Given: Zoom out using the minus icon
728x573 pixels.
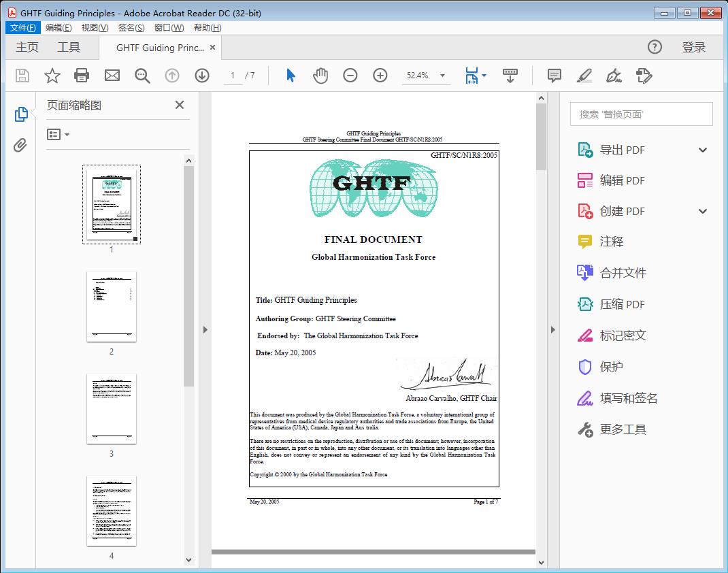Looking at the screenshot, I should (x=350, y=76).
